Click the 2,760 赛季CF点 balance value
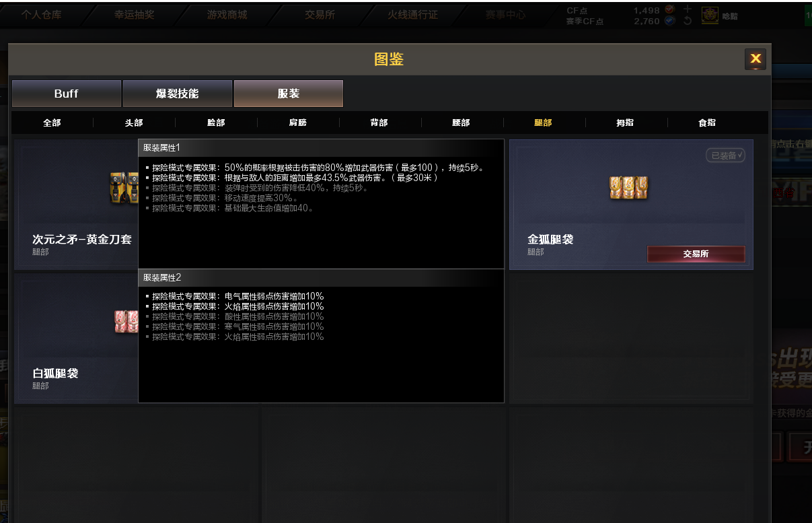This screenshot has width=812, height=523. (647, 21)
